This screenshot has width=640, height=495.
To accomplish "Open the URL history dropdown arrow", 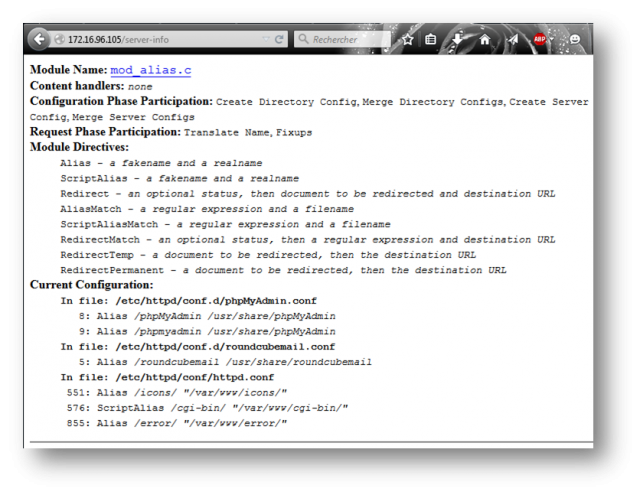I will pos(266,39).
